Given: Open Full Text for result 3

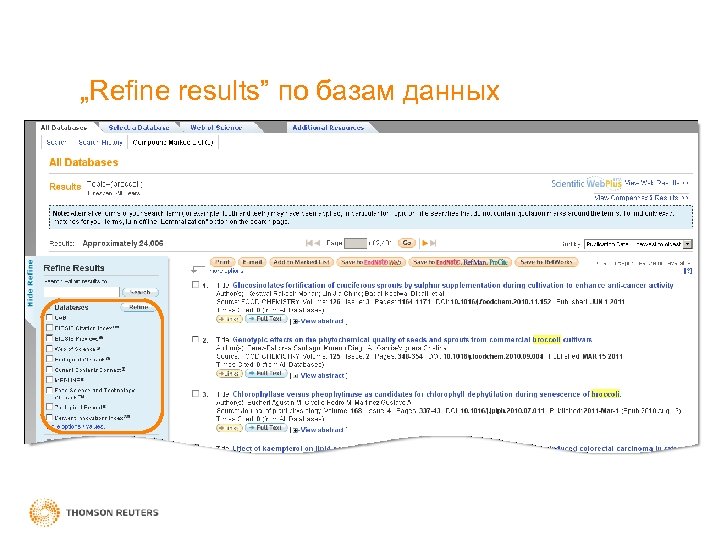Looking at the screenshot, I should tap(266, 428).
